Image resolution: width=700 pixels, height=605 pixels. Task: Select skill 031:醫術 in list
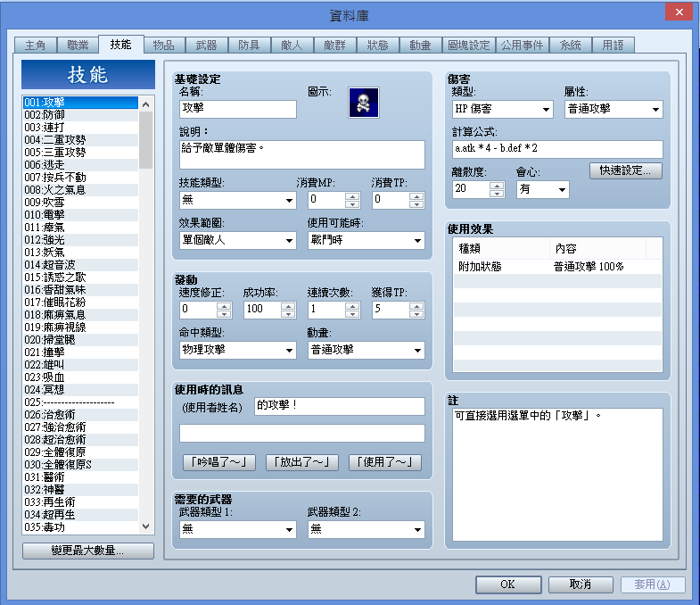80,477
